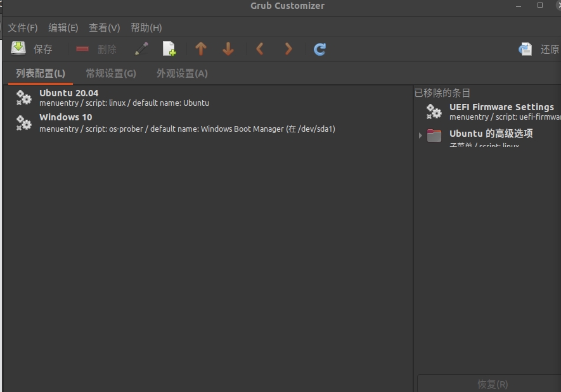Click the left arrow icon in toolbar
The image size is (561, 392).
(259, 48)
